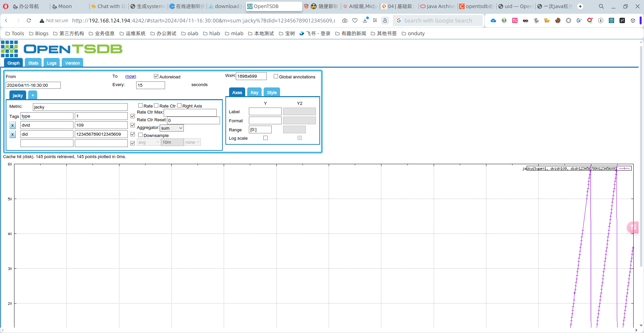
Task: Click the Rate Ctr Reset input field
Action: (194, 120)
